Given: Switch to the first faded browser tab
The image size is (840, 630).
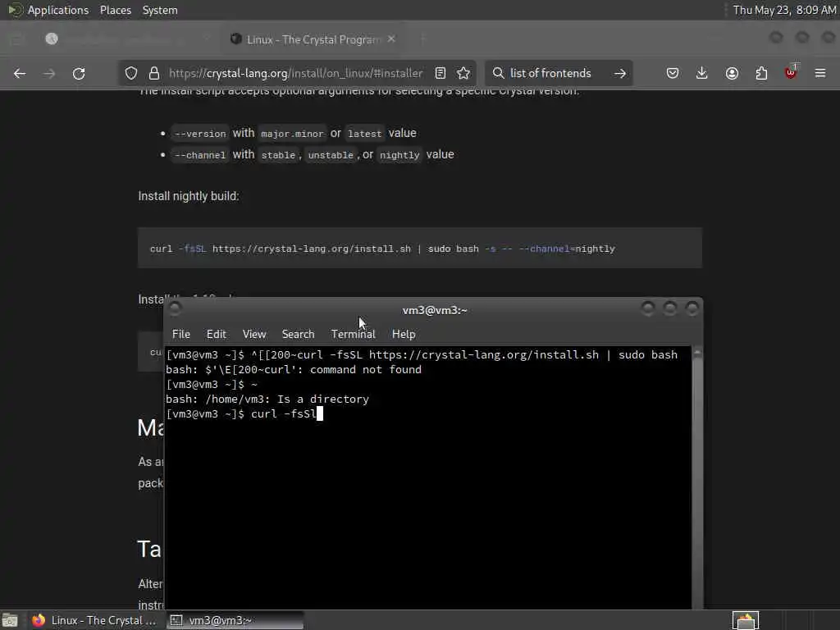Looking at the screenshot, I should 126,39.
